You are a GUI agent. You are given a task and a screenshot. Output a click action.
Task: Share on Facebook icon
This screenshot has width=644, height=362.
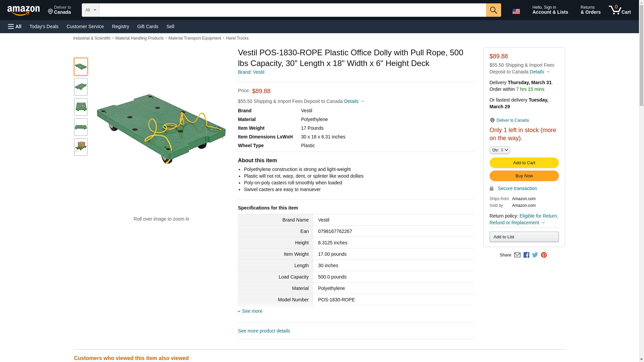point(526,255)
